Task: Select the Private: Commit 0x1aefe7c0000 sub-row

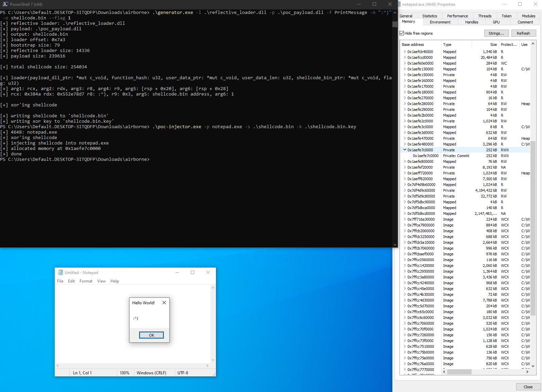Action: [465, 156]
